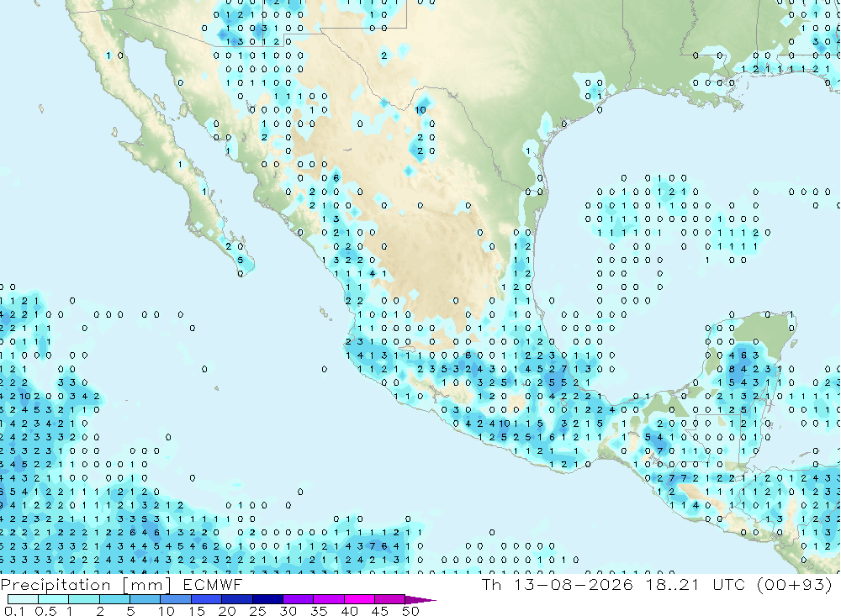Click the '18..21 UTC' time range text

(696, 584)
